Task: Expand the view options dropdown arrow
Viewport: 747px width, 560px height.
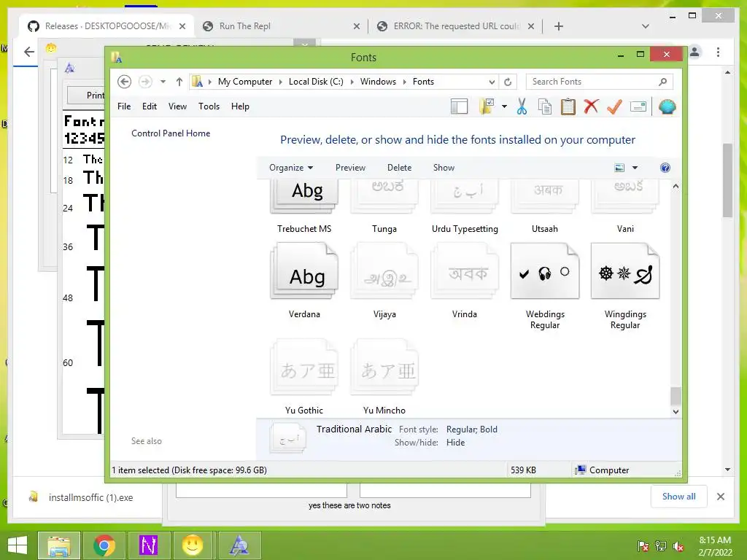Action: [x=635, y=168]
